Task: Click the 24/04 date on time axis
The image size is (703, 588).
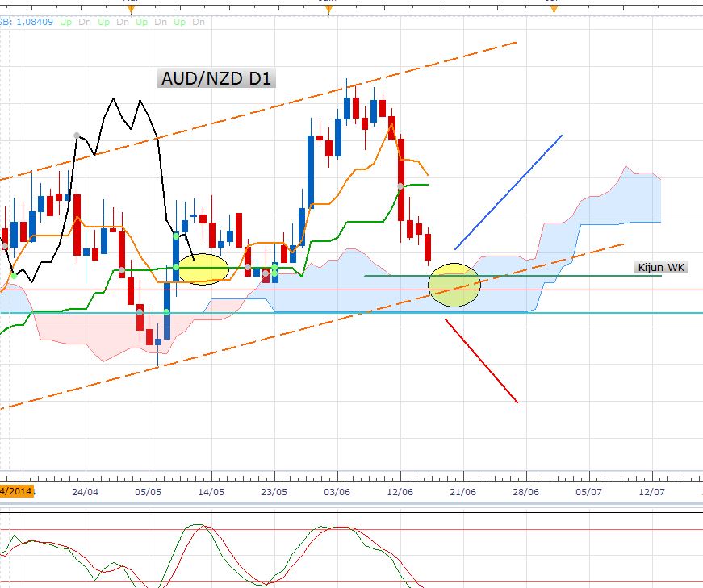Action: (86, 492)
